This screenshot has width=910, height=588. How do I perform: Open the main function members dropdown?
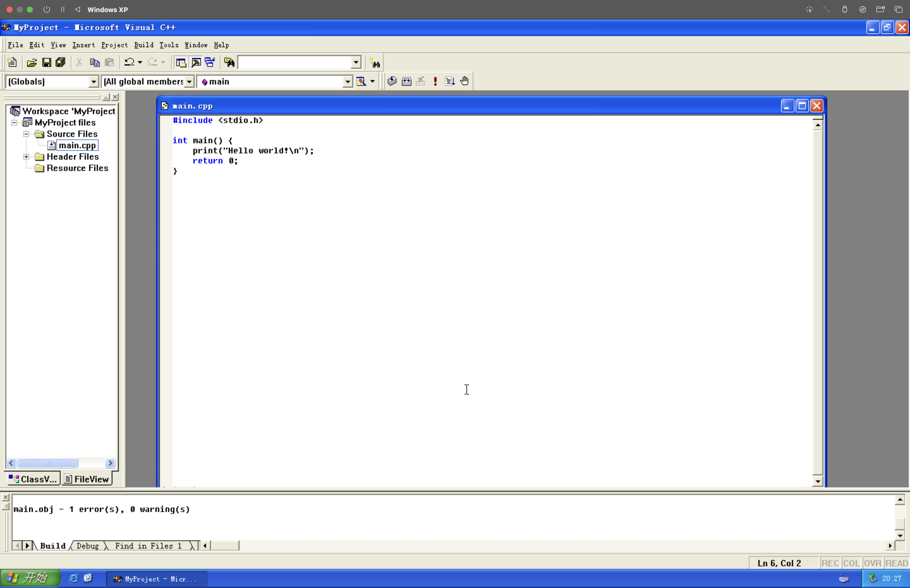point(347,81)
